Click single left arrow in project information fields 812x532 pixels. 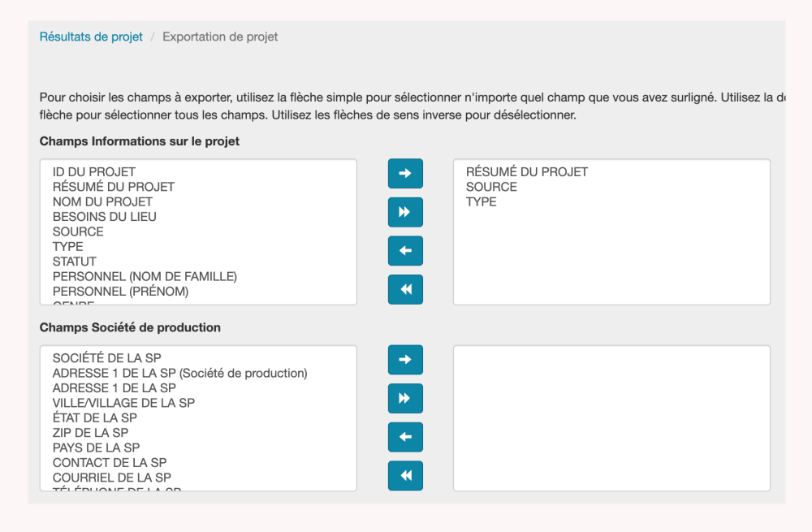405,251
